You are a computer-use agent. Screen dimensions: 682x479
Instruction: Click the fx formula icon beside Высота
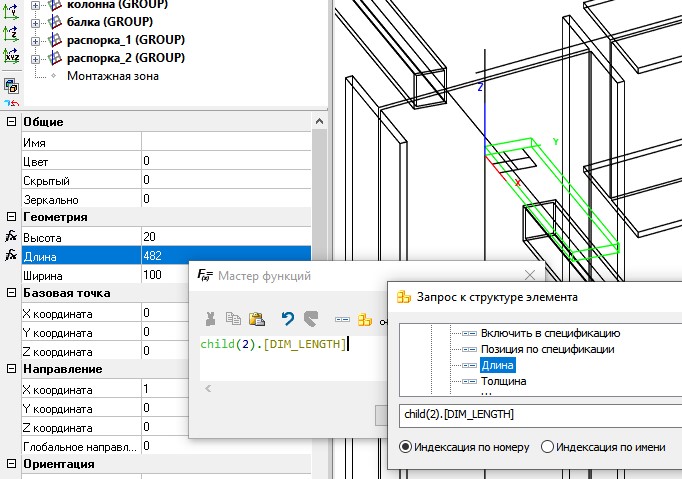click(x=11, y=237)
